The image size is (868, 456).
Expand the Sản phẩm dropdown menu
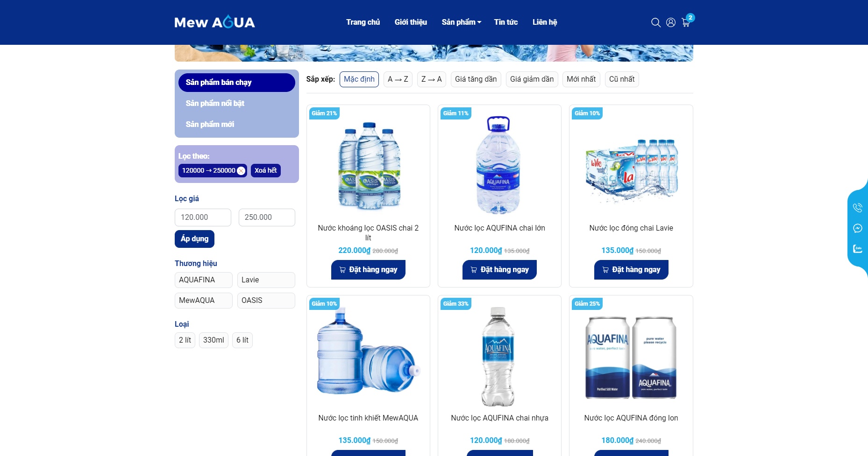coord(461,22)
